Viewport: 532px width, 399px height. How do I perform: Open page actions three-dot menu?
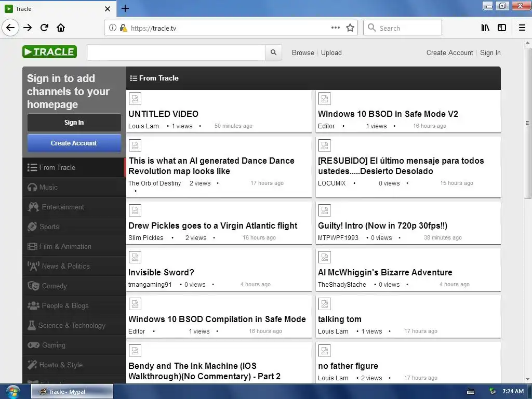(335, 28)
